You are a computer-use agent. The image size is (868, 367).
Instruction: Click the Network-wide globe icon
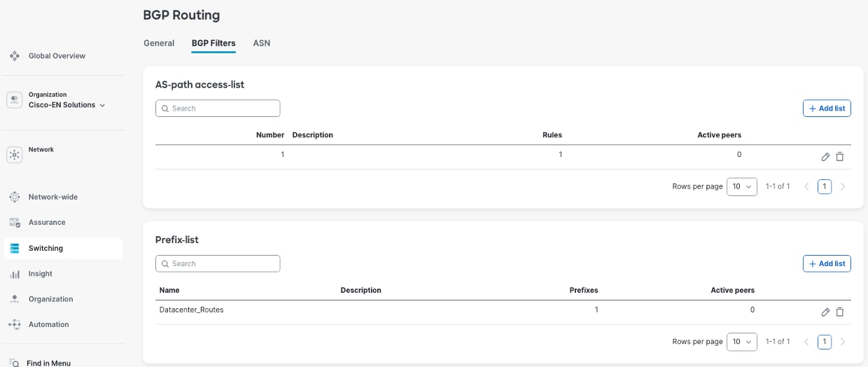[15, 198]
